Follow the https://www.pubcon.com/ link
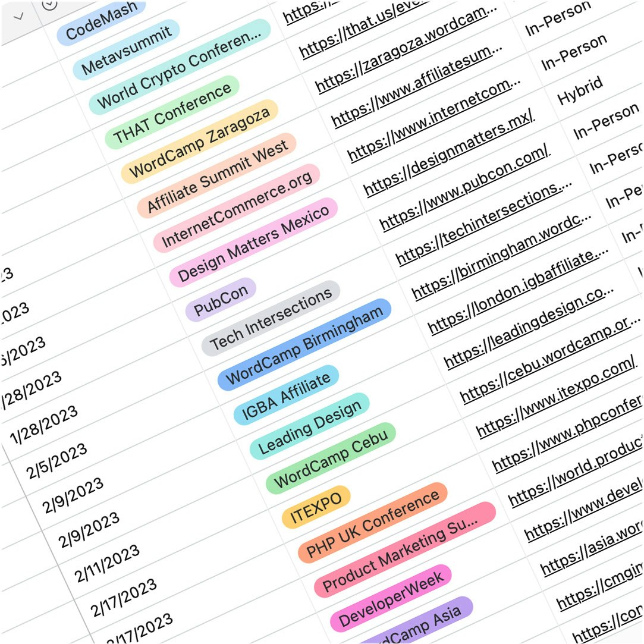The width and height of the screenshot is (644, 644). 464,187
